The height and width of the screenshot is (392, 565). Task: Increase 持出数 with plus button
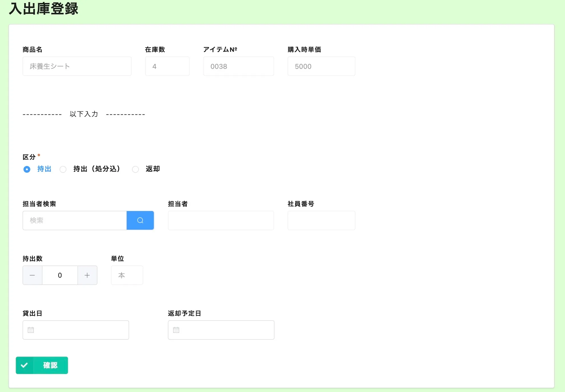(87, 275)
